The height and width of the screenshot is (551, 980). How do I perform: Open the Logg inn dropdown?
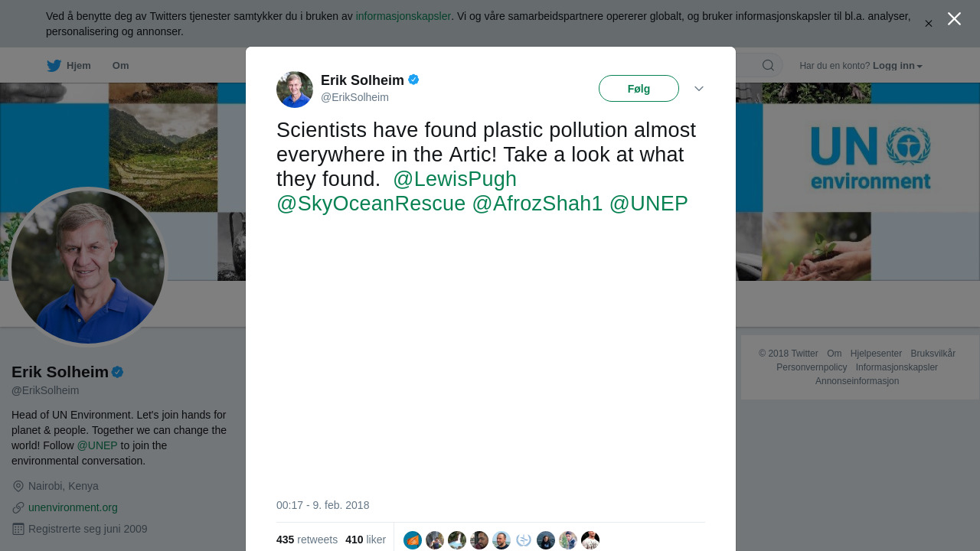tap(897, 66)
